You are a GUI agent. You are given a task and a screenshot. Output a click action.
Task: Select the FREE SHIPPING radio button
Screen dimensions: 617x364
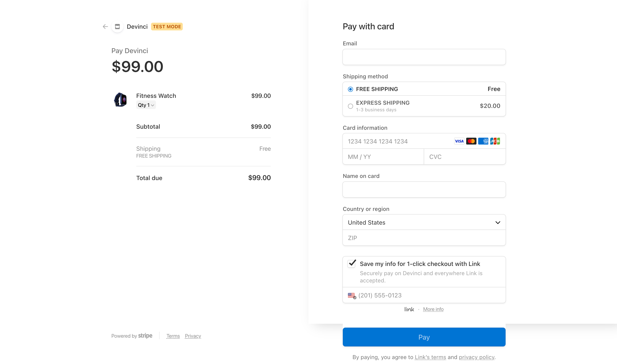[x=350, y=89]
